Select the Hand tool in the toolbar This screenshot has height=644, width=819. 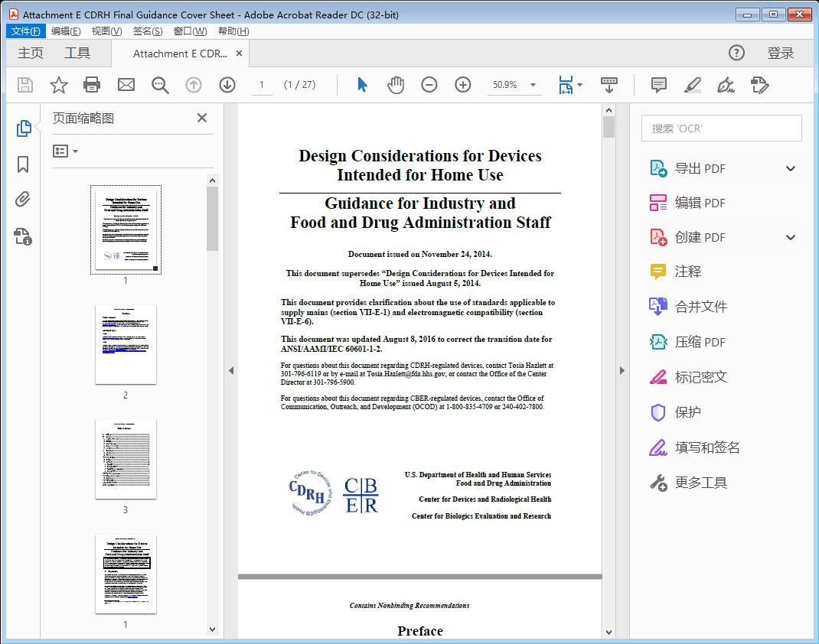396,85
